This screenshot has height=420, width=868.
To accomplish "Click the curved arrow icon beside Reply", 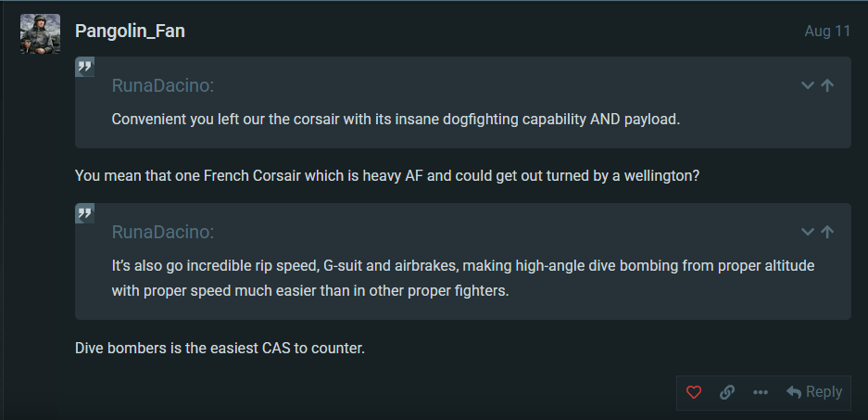I will (794, 392).
